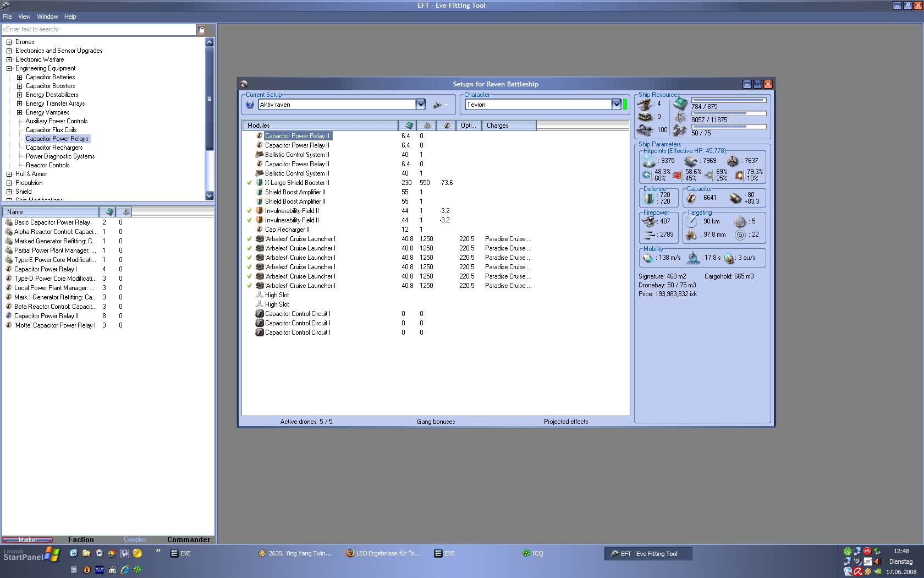The height and width of the screenshot is (578, 924).
Task: Click the sensor strength rings icon
Action: 740,235
